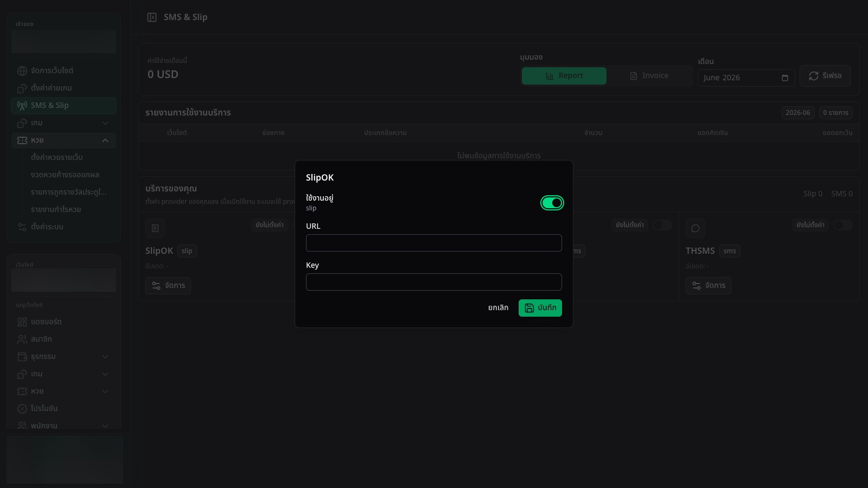Viewport: 868px width, 488px height.
Task: Open โปรโมชัน in the website menu
Action: click(x=63, y=409)
